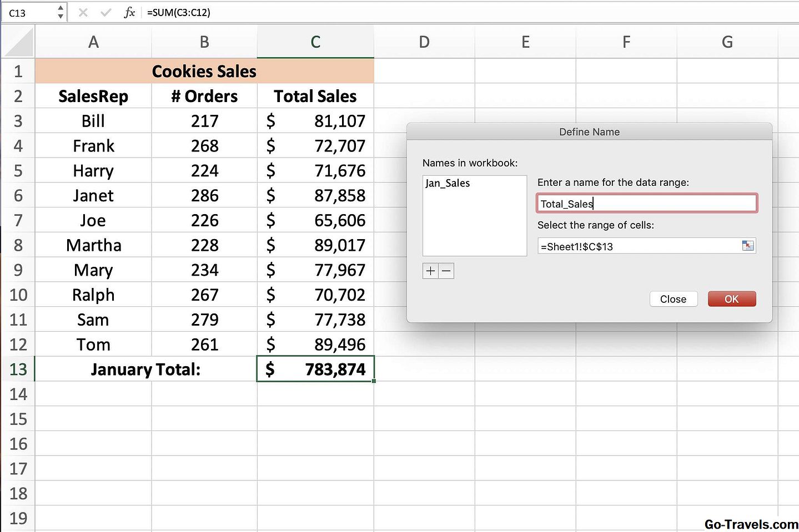799x532 pixels.
Task: Click the Enter checkmark icon in formula bar
Action: click(105, 12)
